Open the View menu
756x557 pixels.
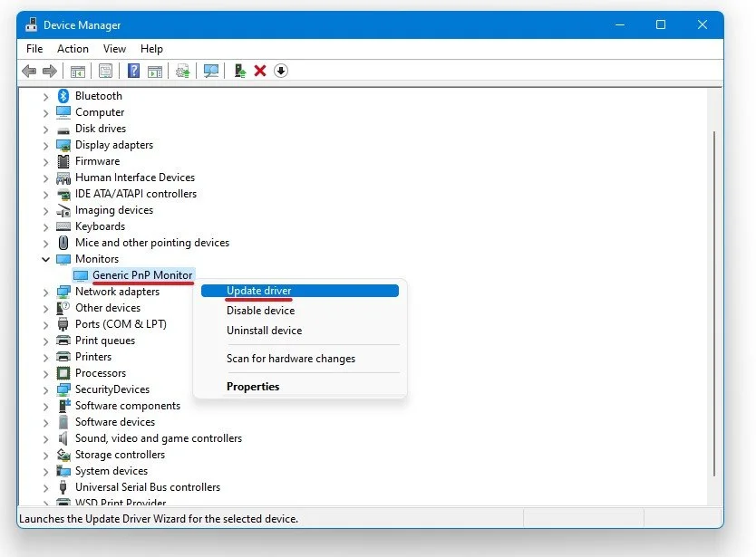[114, 49]
